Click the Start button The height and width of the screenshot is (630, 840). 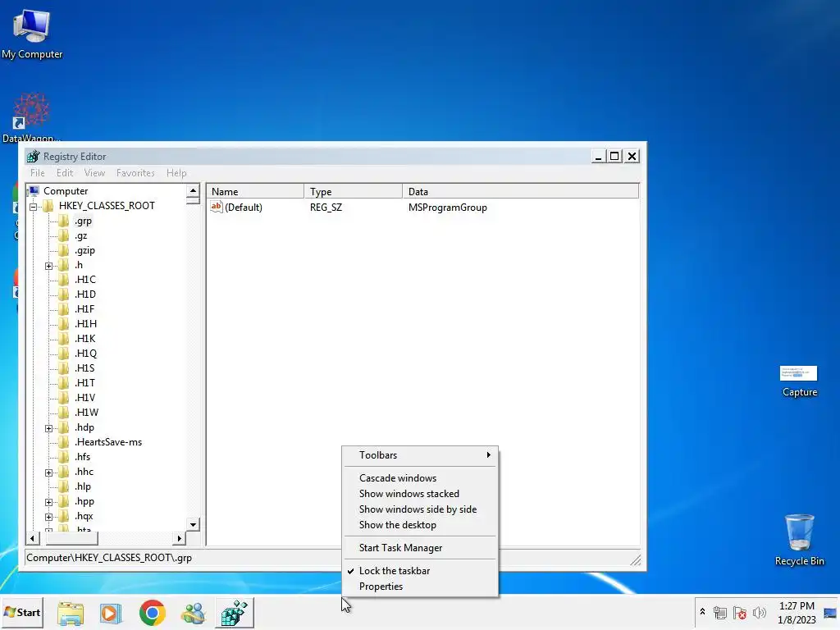pos(22,612)
